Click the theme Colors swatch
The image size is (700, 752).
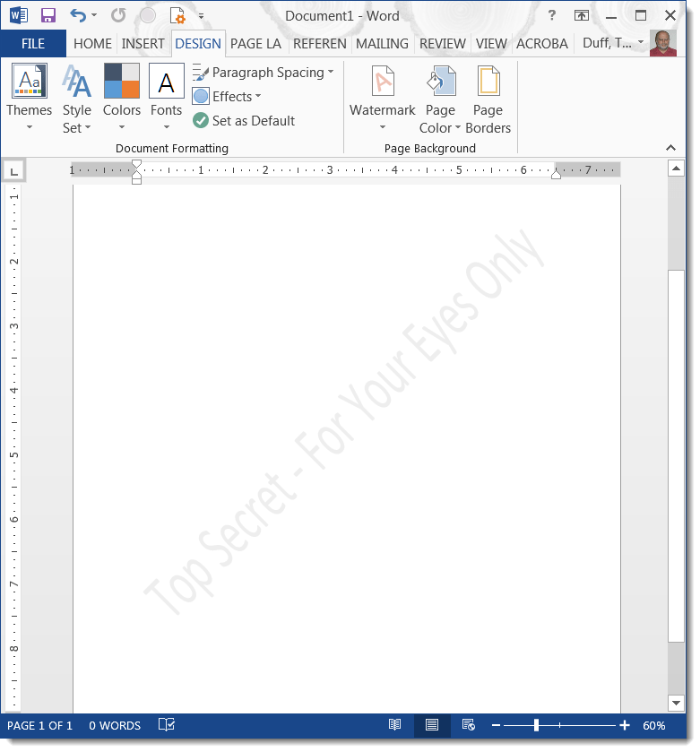122,82
